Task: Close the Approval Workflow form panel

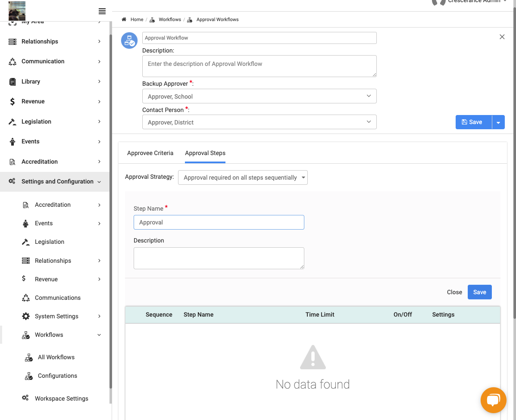Action: point(502,37)
